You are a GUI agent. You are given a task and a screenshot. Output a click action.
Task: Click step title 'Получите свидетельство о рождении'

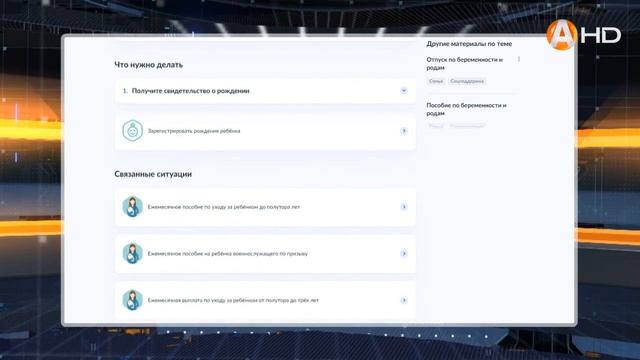pos(190,91)
